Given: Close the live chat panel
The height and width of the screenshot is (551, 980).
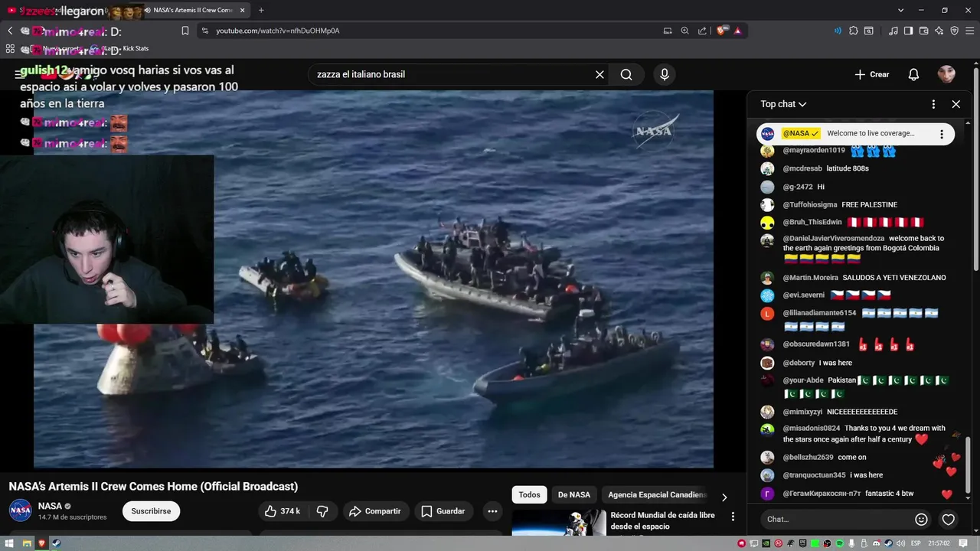Looking at the screenshot, I should pos(955,104).
